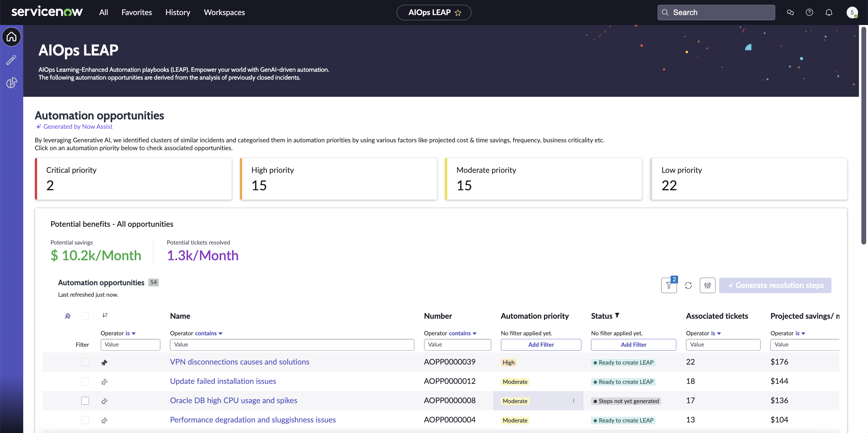Click the $176 projected savings cell
This screenshot has height=433, width=868.
[779, 362]
